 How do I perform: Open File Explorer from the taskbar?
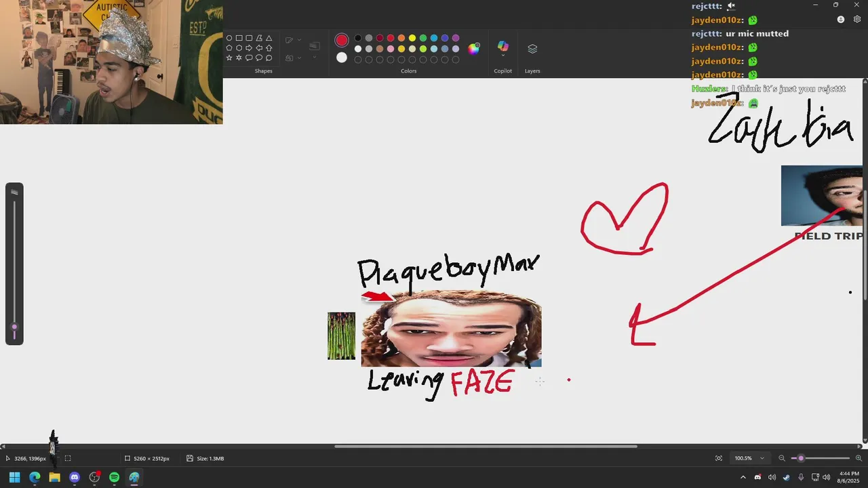point(54,477)
